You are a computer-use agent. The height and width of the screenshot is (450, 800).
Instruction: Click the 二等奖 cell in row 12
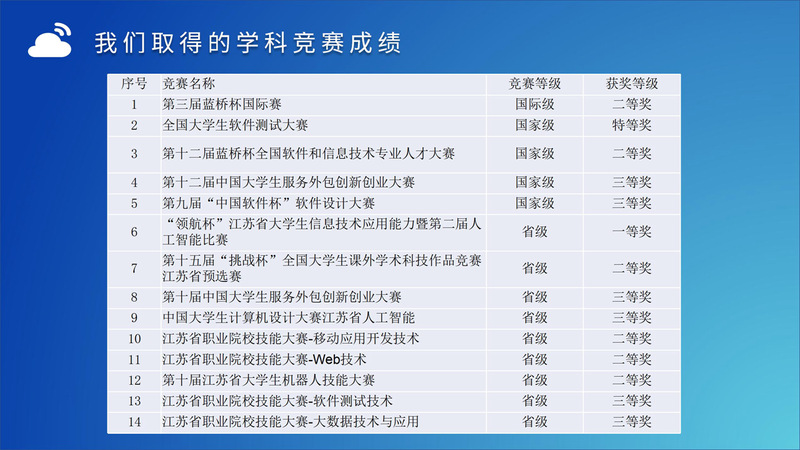[x=632, y=381]
